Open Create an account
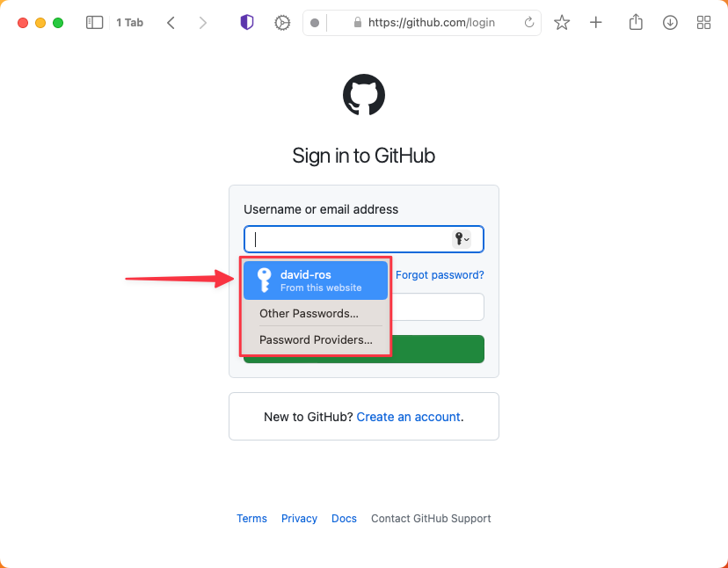This screenshot has height=568, width=728. click(x=409, y=416)
